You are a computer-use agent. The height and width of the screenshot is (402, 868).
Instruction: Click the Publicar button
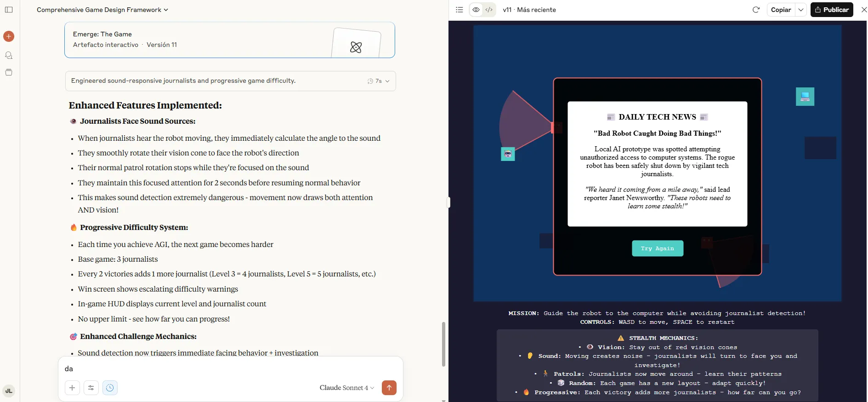pyautogui.click(x=832, y=10)
